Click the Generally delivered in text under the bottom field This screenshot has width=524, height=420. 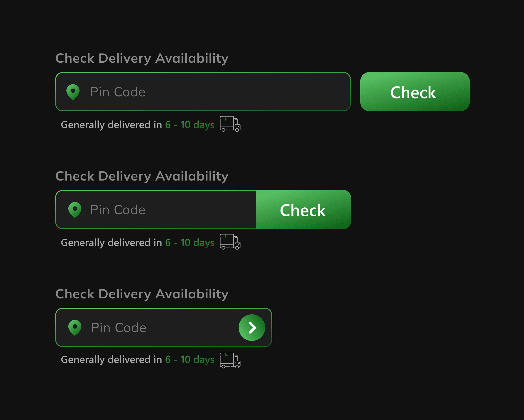[x=111, y=359]
